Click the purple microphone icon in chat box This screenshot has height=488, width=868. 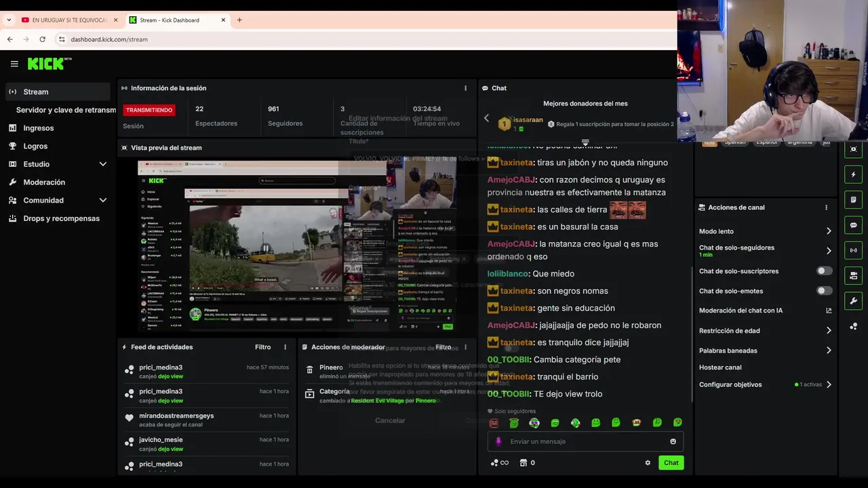click(498, 441)
